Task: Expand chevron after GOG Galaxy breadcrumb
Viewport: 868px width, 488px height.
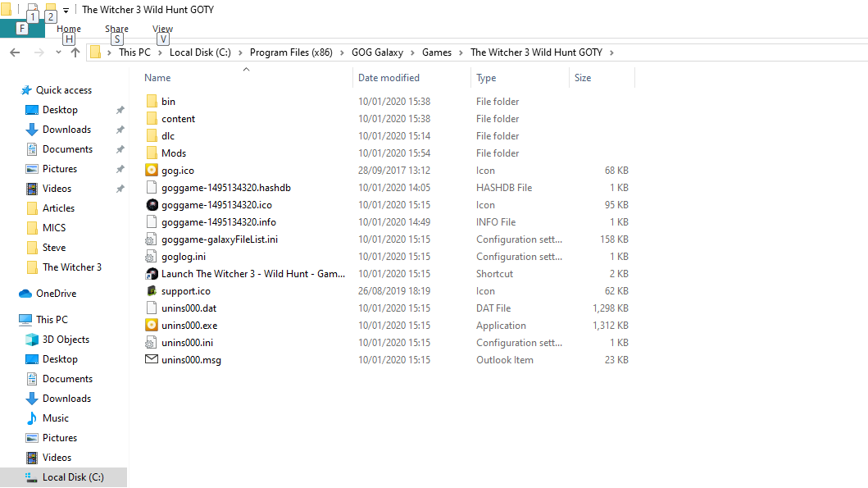Action: [412, 52]
